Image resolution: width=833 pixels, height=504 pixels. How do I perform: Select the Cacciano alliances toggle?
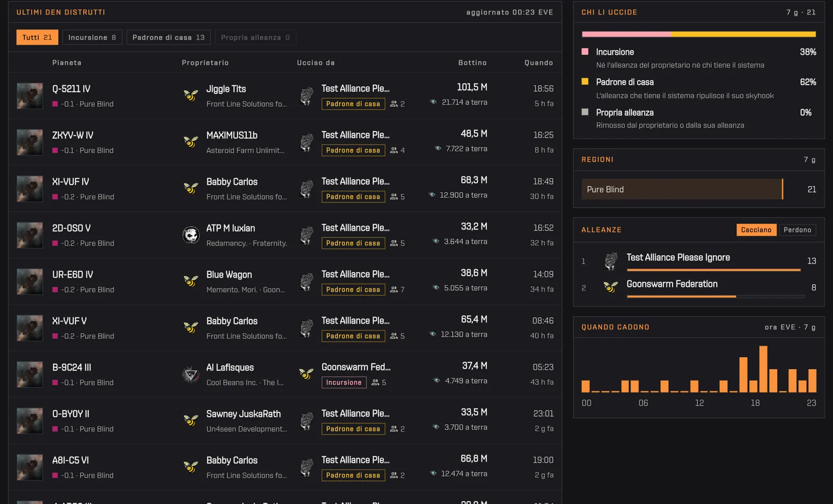point(756,230)
